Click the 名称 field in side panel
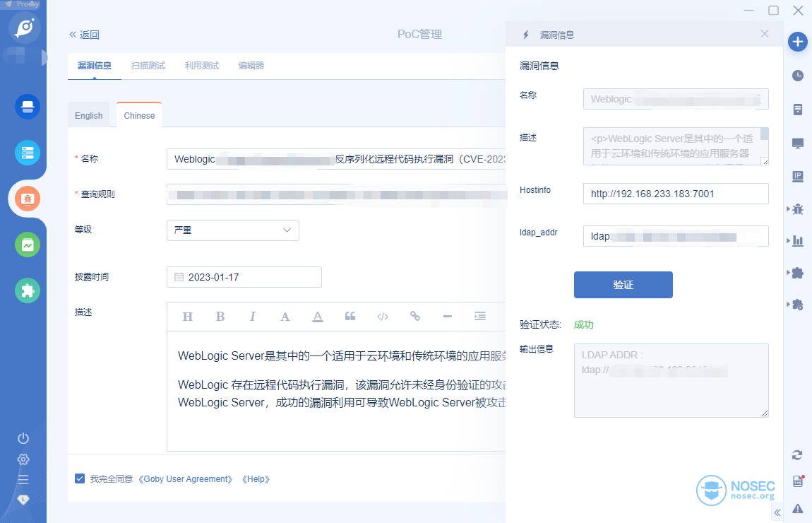 click(676, 99)
